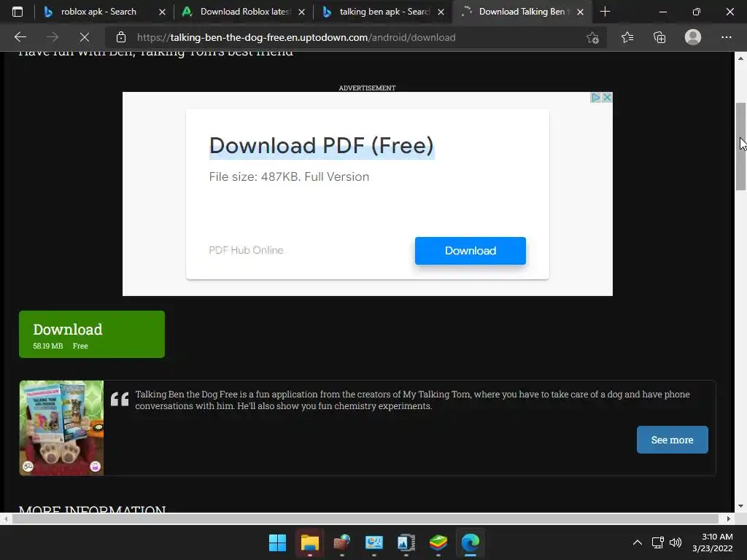Go back to the previous page
This screenshot has height=560, width=747.
pos(20,37)
